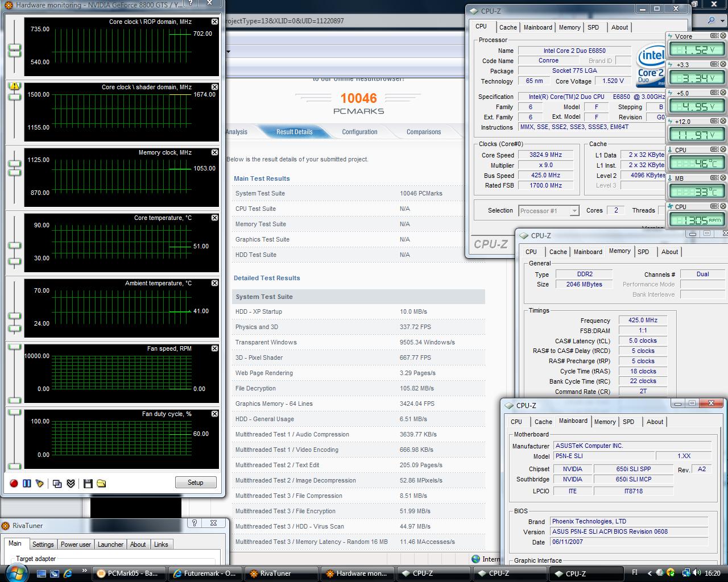Close the Fan duty cycle graph
This screenshot has height=582, width=728.
[x=214, y=414]
